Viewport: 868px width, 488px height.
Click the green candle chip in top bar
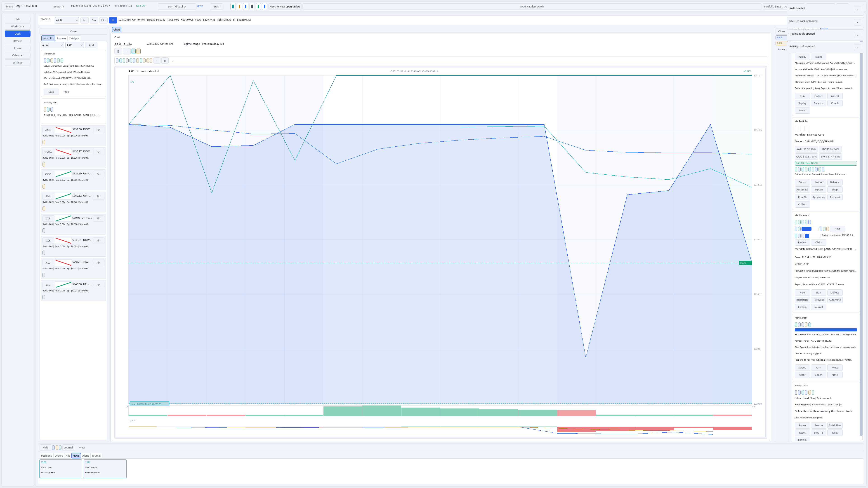click(258, 6)
